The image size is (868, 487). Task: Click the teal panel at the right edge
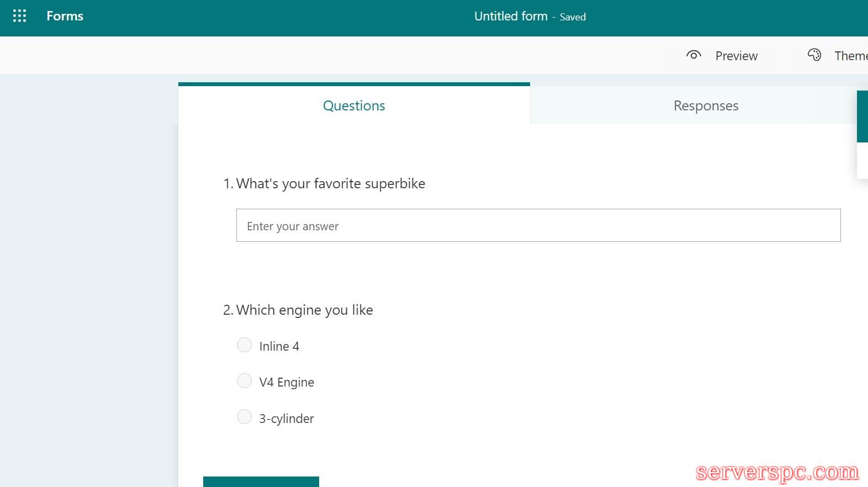coord(862,117)
